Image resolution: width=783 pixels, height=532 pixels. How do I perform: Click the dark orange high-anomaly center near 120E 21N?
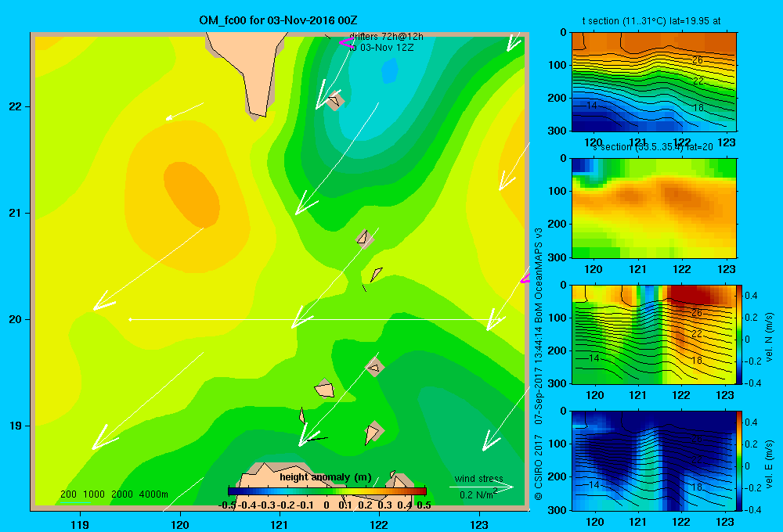[192, 195]
